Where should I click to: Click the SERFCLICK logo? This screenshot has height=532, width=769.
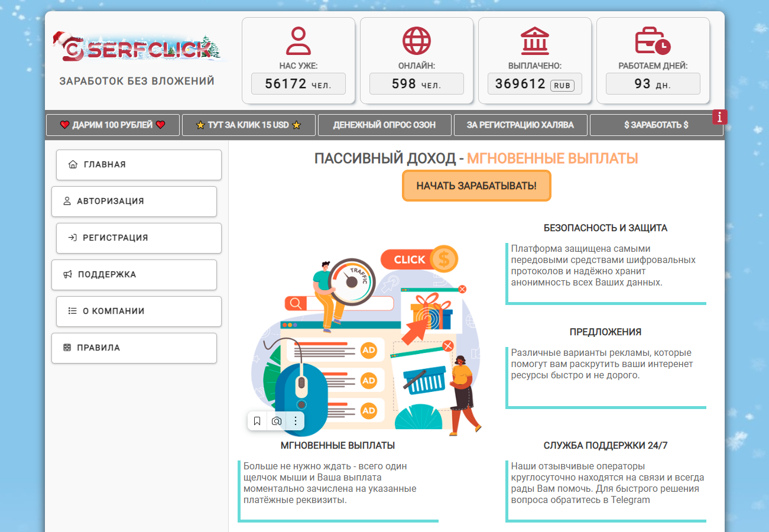pos(139,47)
